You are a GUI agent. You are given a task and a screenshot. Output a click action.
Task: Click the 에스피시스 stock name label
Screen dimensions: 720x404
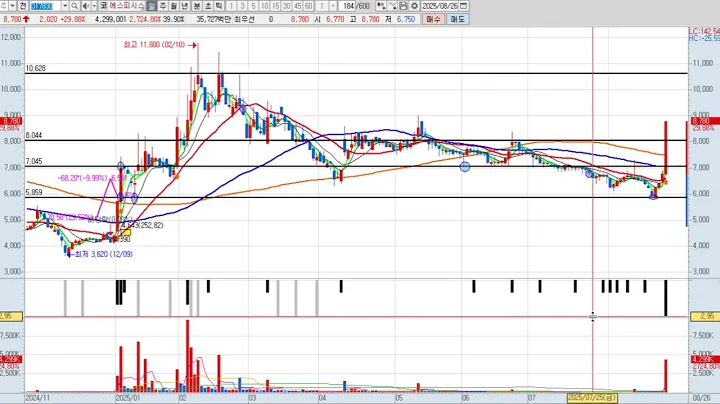coord(127,6)
